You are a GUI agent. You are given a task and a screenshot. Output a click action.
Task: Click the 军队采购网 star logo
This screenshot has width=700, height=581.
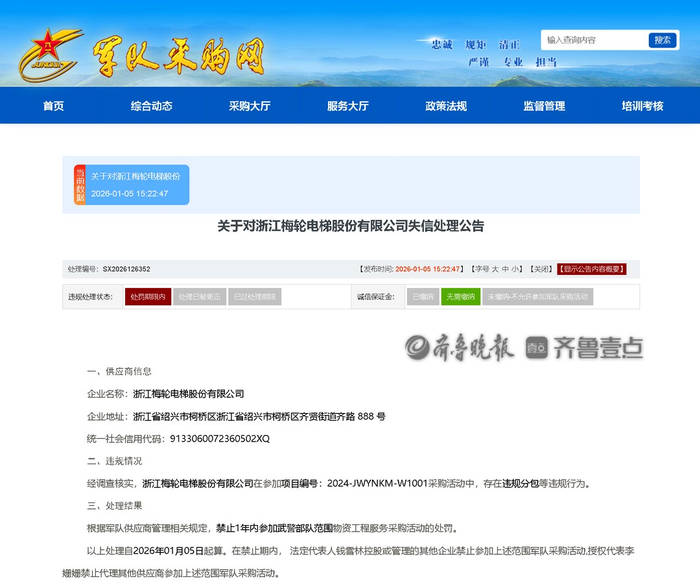(x=50, y=54)
